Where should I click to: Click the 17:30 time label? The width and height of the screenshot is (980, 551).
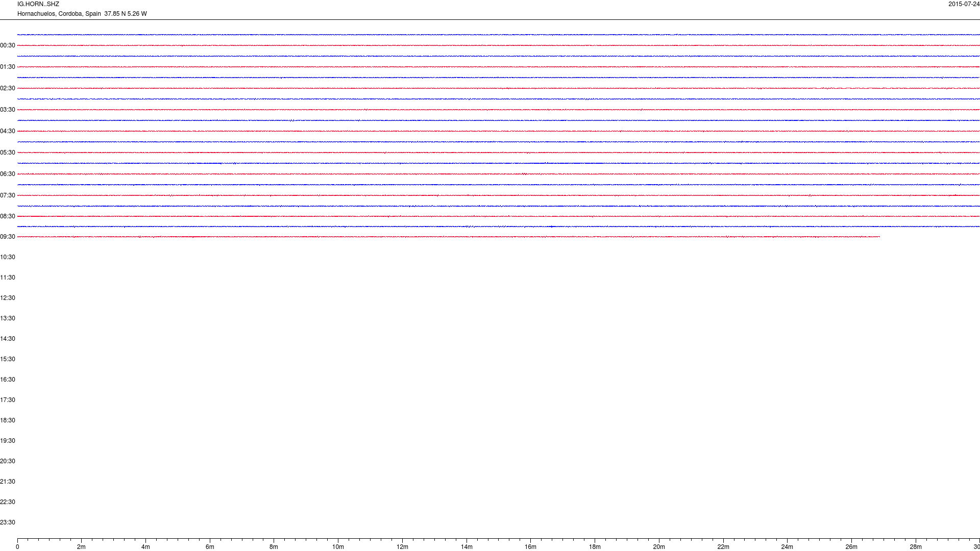pos(8,400)
